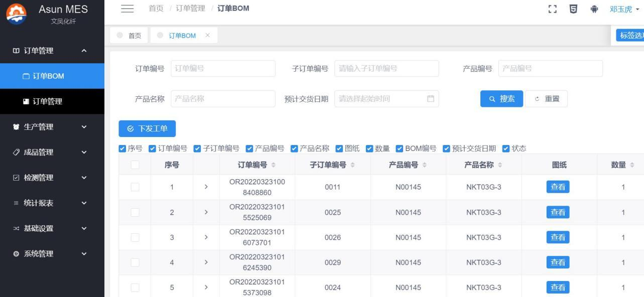The image size is (644, 297).
Task: Toggle the BOM编号 column checkbox
Action: (x=400, y=148)
